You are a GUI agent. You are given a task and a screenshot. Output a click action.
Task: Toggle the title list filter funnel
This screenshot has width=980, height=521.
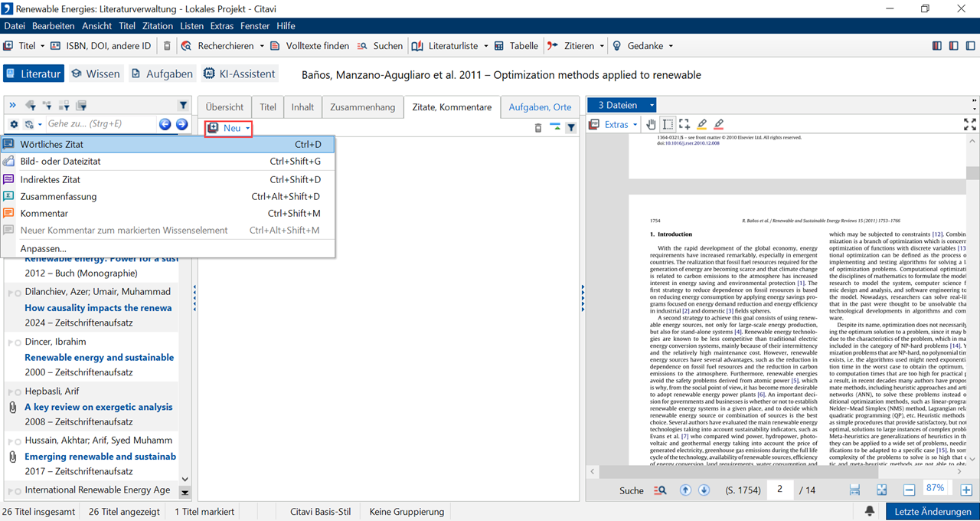183,106
